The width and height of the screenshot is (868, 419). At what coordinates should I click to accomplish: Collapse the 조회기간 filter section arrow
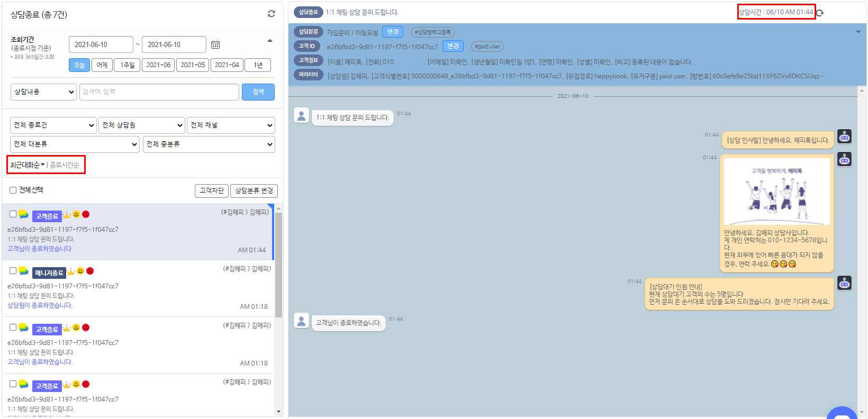(270, 41)
